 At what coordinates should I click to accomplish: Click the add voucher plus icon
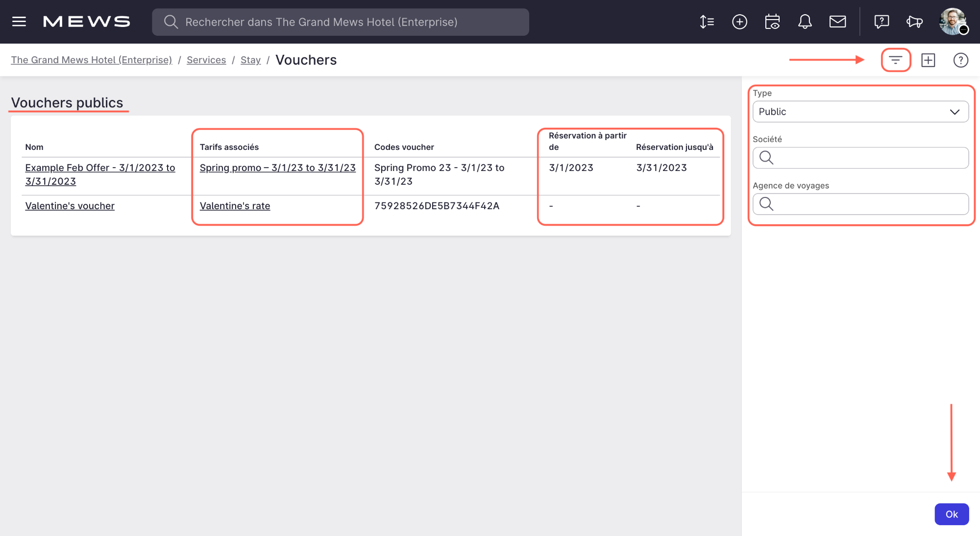pyautogui.click(x=928, y=60)
